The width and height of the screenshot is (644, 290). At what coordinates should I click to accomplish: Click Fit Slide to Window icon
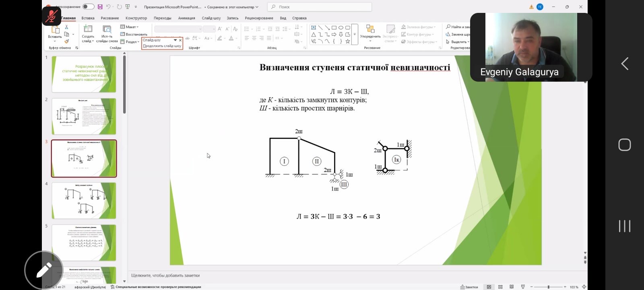584,287
